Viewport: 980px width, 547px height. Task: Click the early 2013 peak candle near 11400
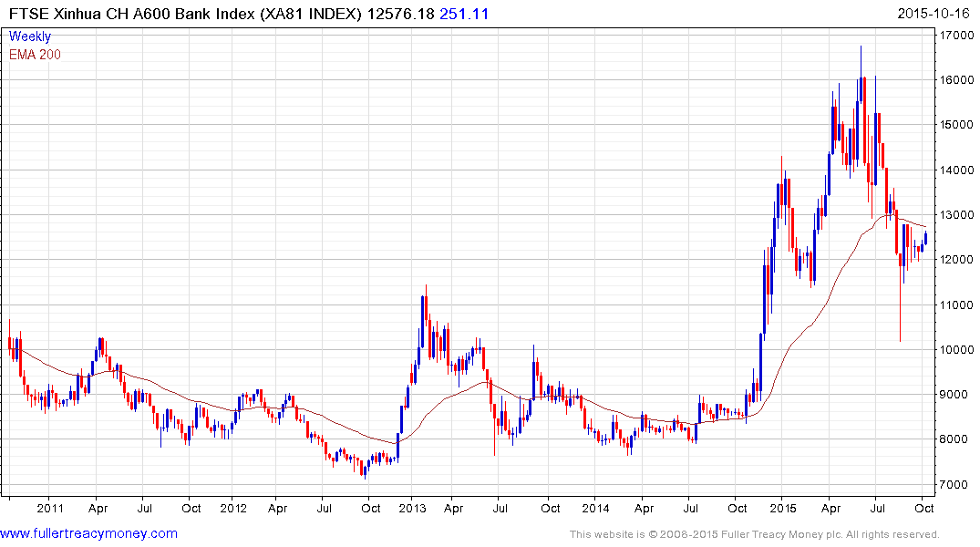point(427,304)
